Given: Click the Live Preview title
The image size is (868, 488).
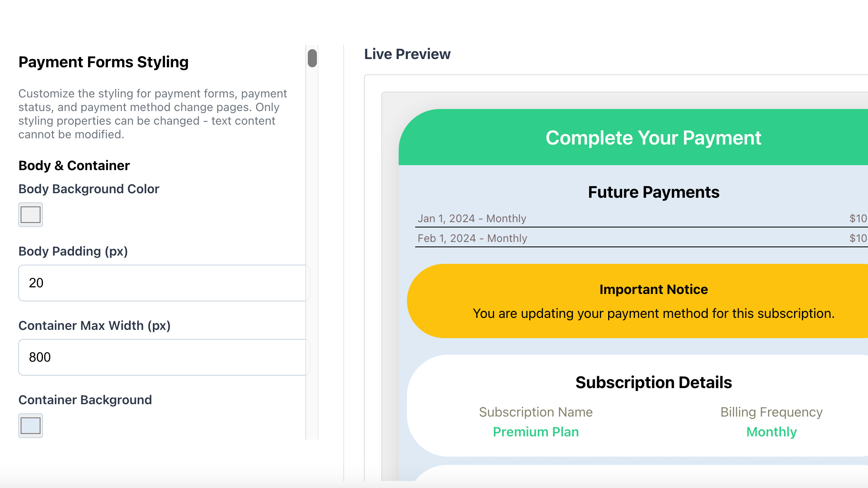Looking at the screenshot, I should click(x=407, y=54).
